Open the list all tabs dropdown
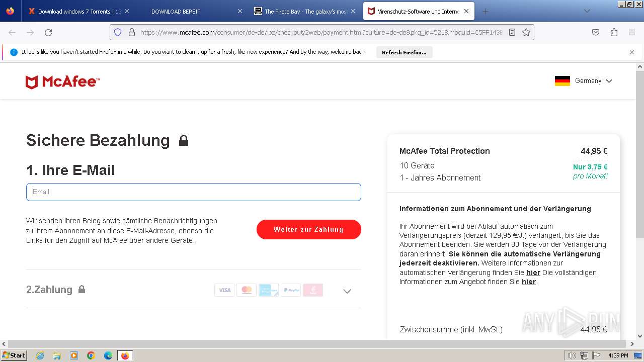This screenshot has height=362, width=644. tap(587, 11)
